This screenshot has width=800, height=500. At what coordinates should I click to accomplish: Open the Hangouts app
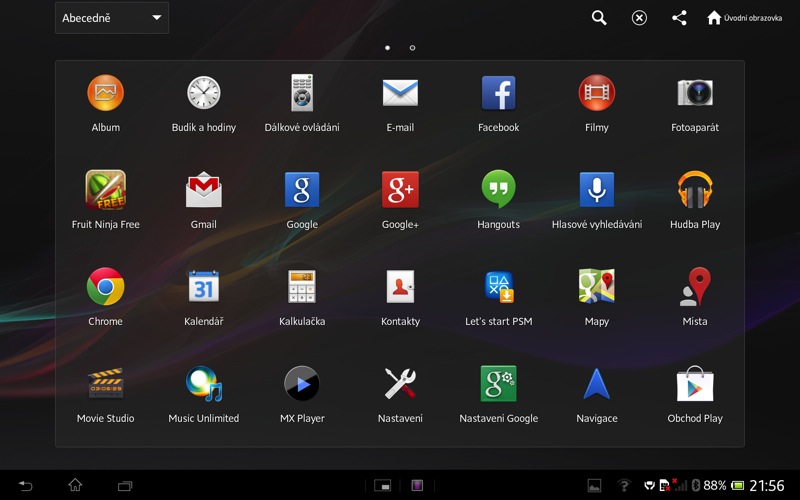[x=498, y=190]
